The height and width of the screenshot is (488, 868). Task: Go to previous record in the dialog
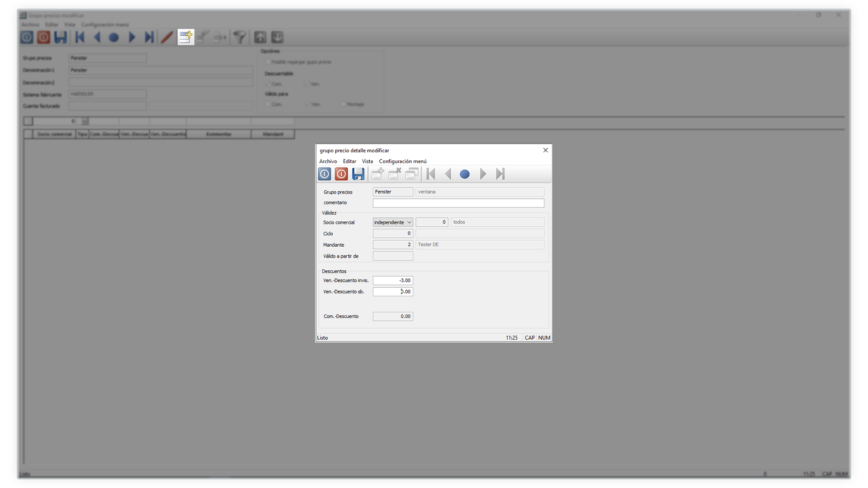click(x=448, y=174)
